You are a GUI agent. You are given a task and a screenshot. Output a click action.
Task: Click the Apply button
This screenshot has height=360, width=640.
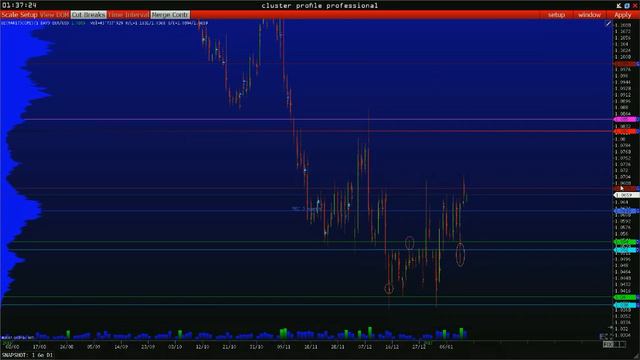[x=622, y=15]
